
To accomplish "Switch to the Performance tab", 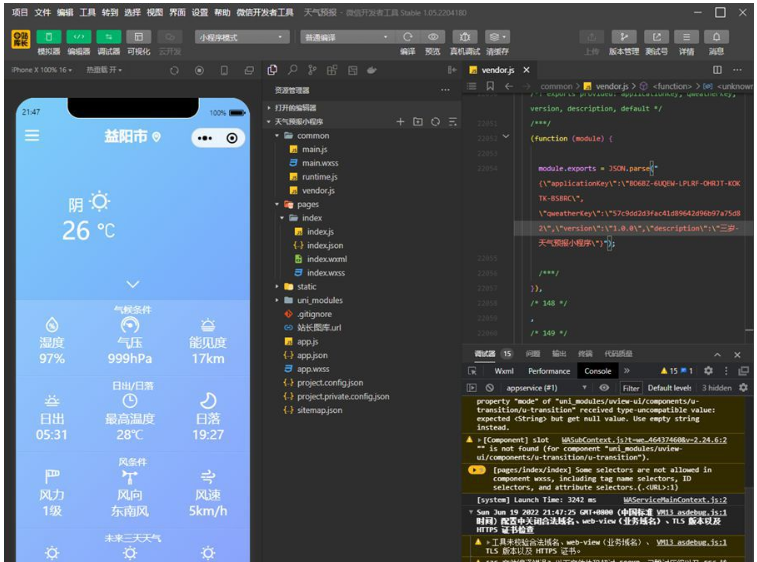I will (x=549, y=371).
